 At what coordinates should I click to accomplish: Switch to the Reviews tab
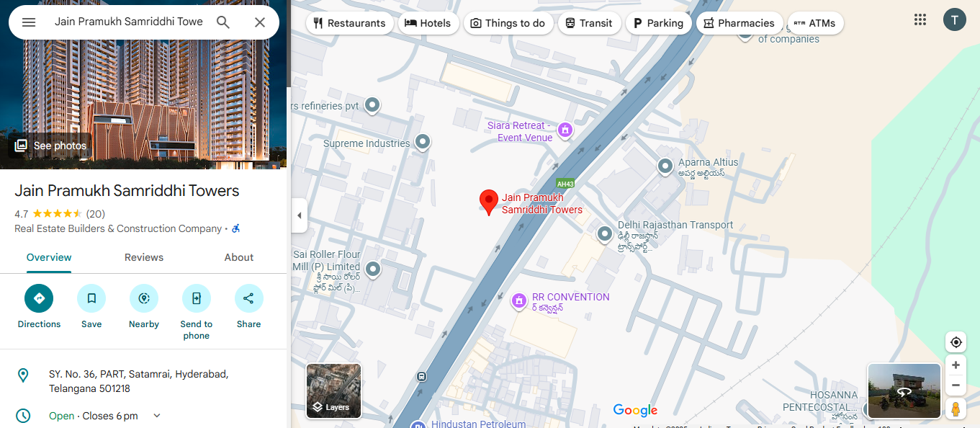[x=144, y=257]
